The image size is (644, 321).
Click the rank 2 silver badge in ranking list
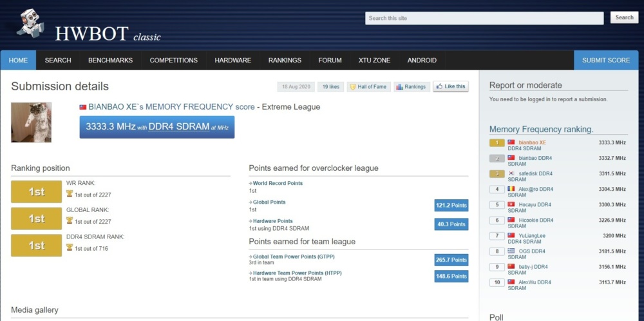[497, 158]
